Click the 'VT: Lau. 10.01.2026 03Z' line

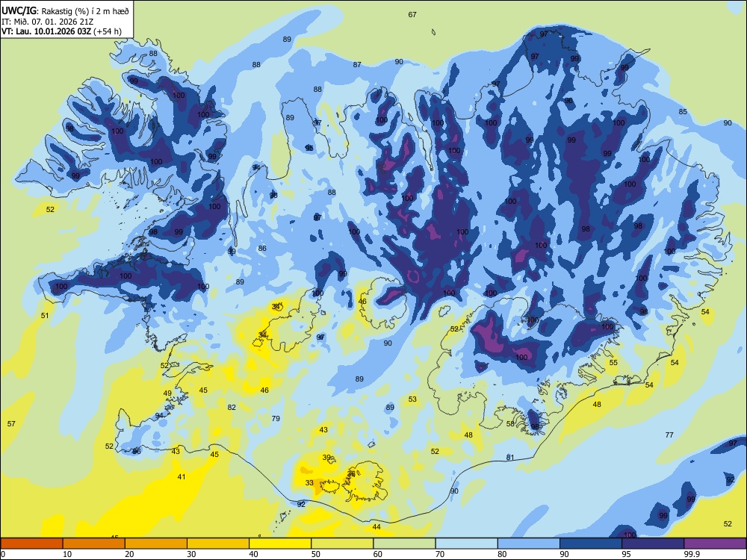coord(46,31)
